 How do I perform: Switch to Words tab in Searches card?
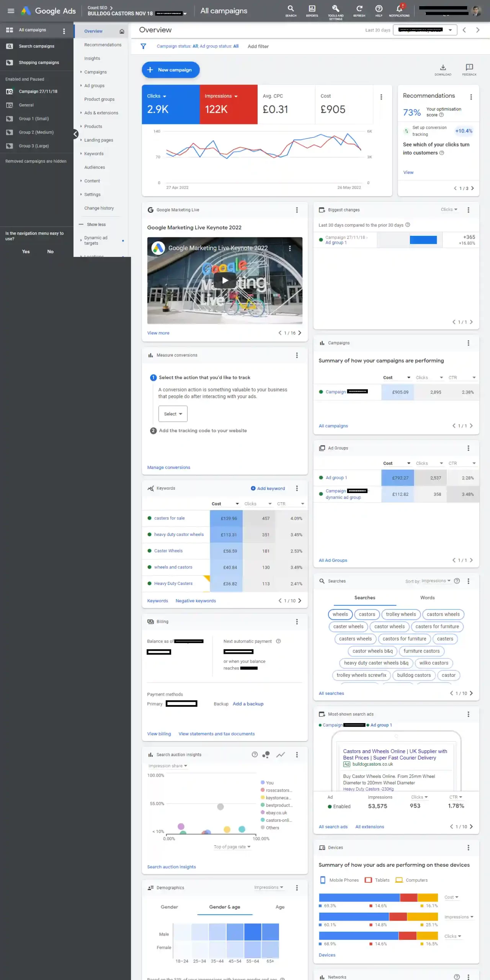[427, 598]
